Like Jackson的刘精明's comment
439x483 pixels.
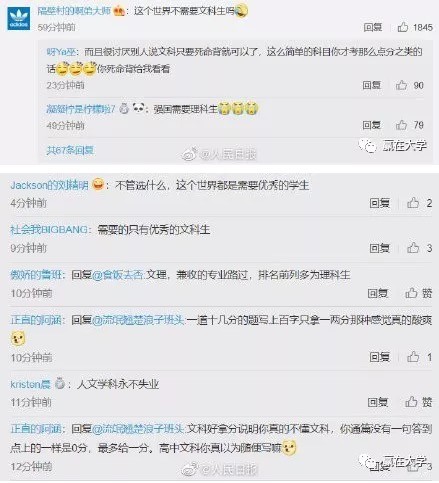(x=413, y=203)
